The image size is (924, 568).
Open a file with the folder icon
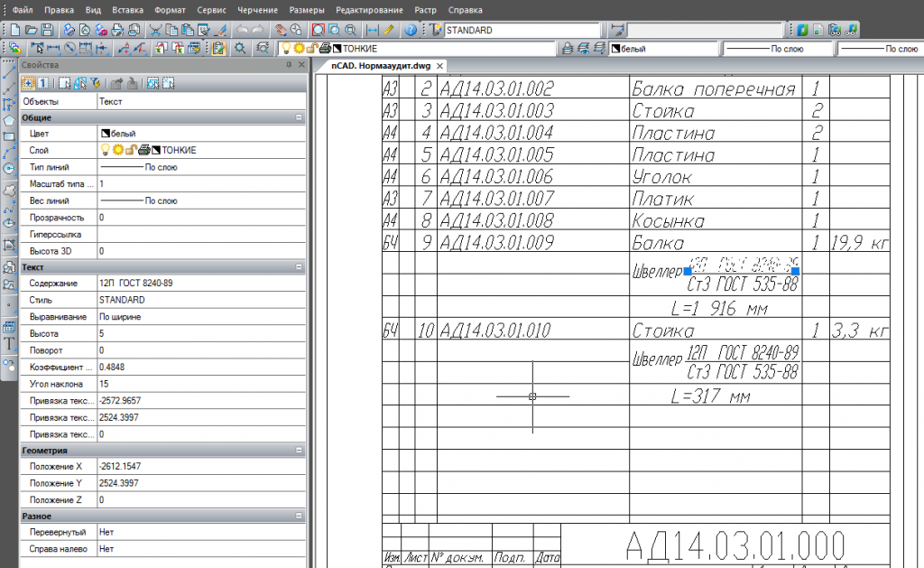[32, 30]
